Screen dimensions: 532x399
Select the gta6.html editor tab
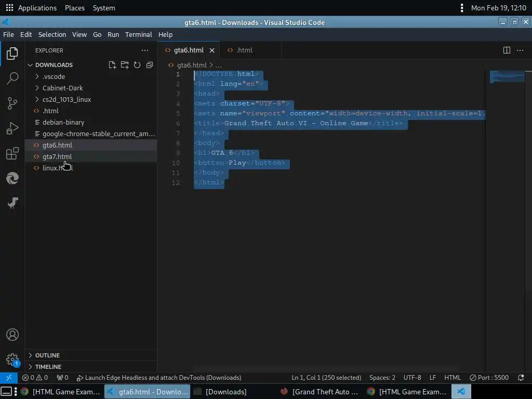[x=188, y=50]
